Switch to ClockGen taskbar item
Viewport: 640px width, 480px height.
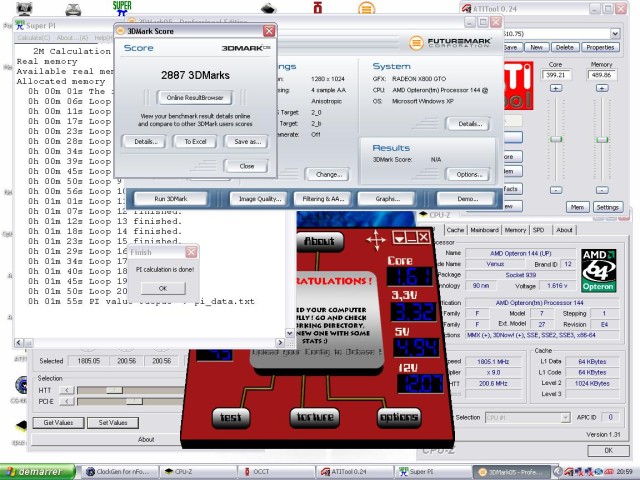[120, 472]
